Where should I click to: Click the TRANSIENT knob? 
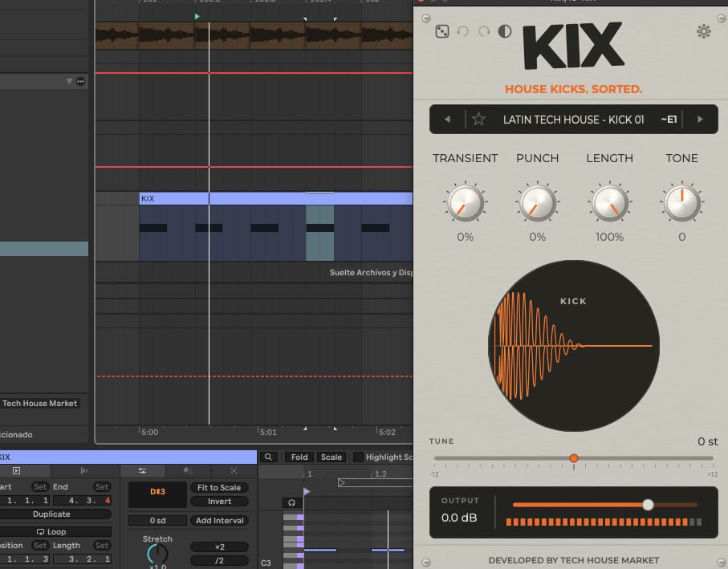[x=465, y=203]
